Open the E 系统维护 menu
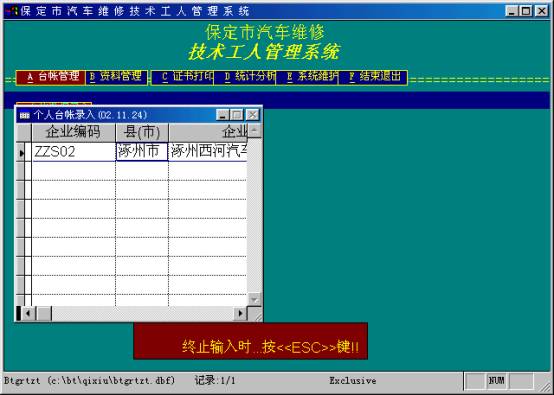The image size is (554, 395). pyautogui.click(x=307, y=78)
